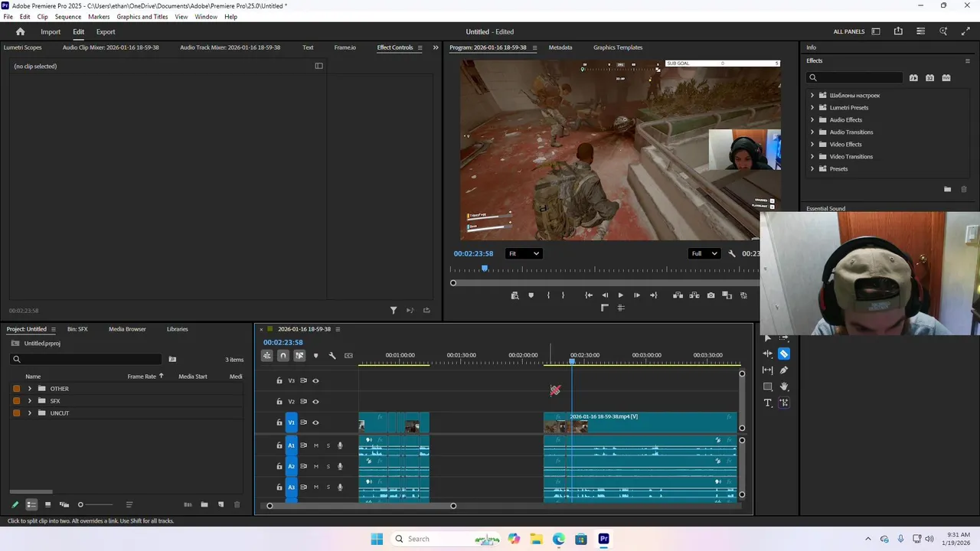Toggle the lock on track V2
This screenshot has height=551, width=980.
279,402
